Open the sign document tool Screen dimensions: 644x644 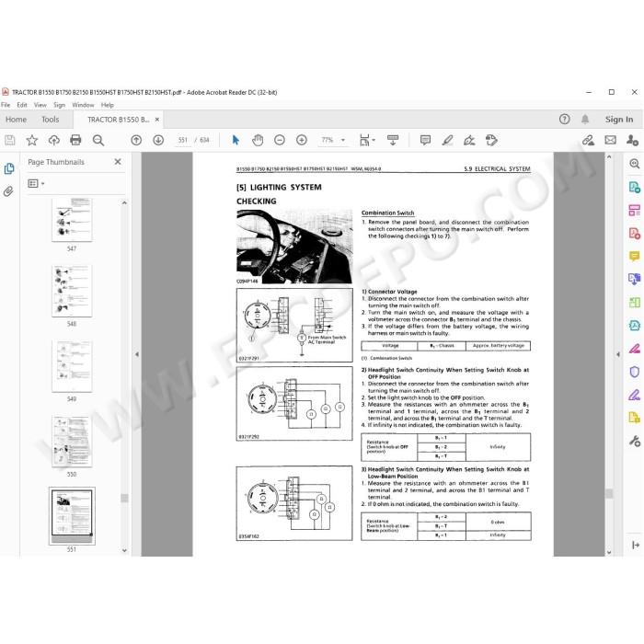pos(469,141)
